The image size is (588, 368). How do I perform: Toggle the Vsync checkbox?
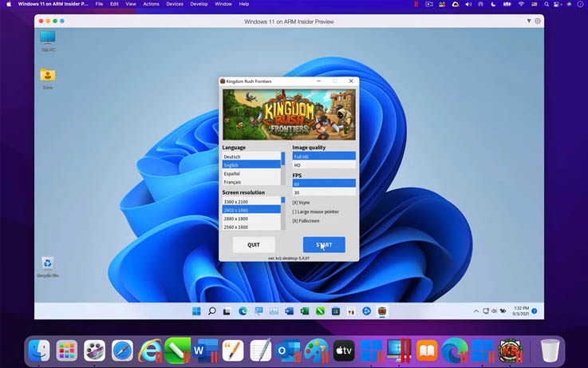click(302, 203)
